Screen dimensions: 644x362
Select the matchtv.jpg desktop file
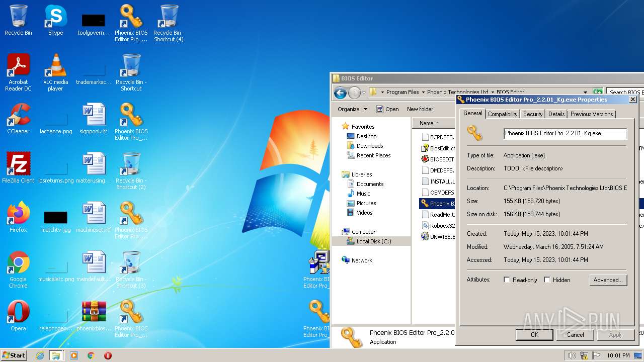pos(56,221)
